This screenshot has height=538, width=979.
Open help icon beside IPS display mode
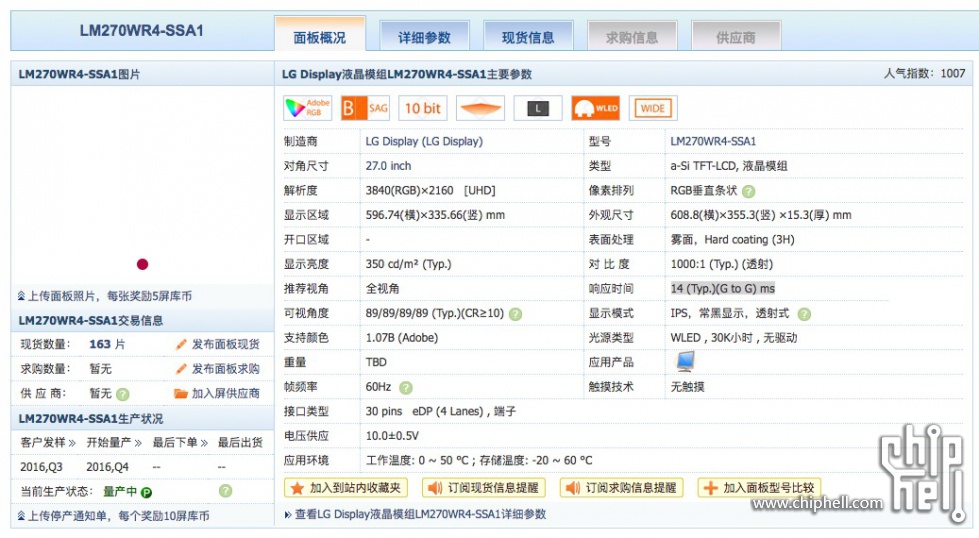tap(804, 314)
